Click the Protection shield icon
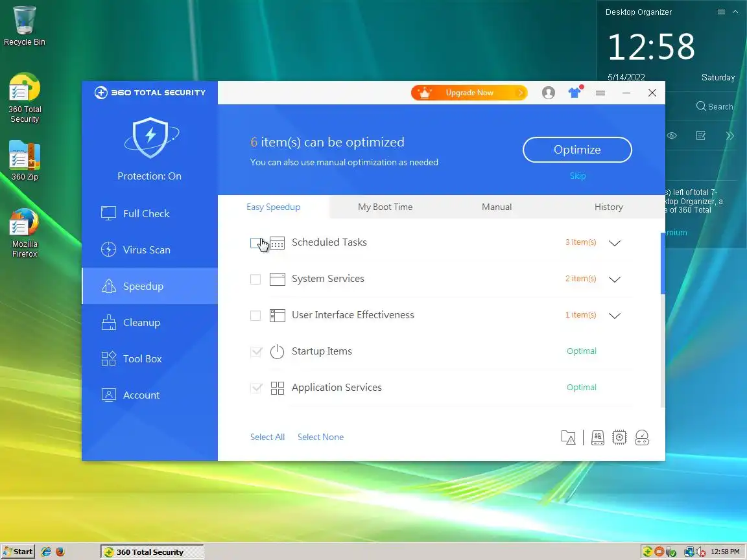The width and height of the screenshot is (747, 560). pyautogui.click(x=150, y=137)
